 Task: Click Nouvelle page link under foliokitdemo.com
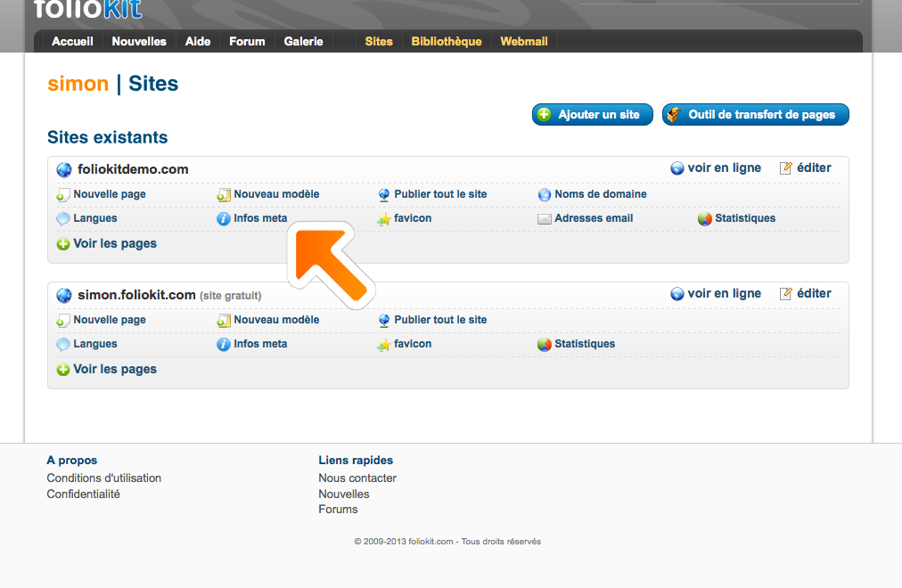110,194
